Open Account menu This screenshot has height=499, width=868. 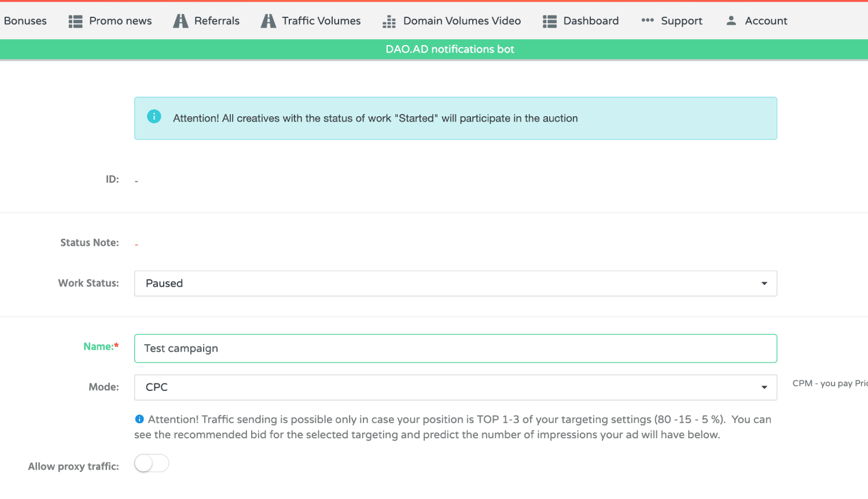pyautogui.click(x=766, y=21)
